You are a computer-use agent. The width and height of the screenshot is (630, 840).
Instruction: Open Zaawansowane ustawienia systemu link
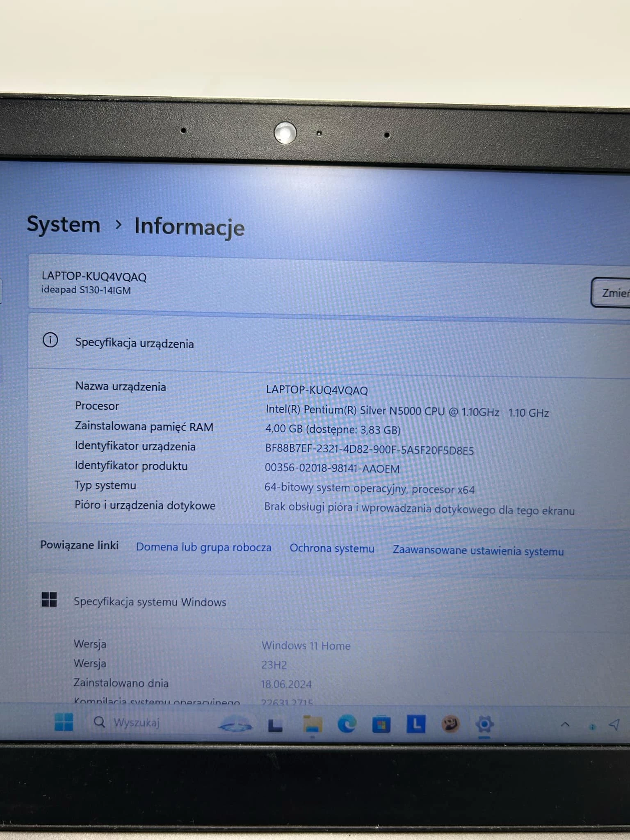pos(478,551)
